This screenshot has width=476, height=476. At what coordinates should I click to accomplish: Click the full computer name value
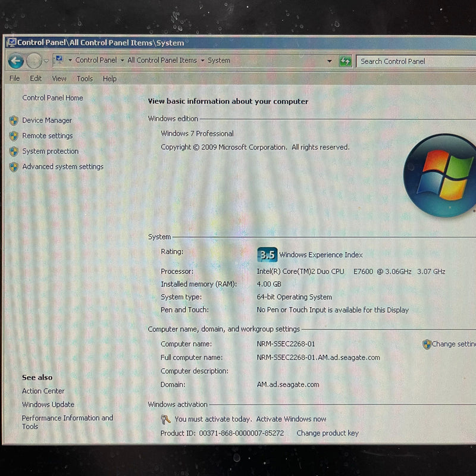[318, 358]
